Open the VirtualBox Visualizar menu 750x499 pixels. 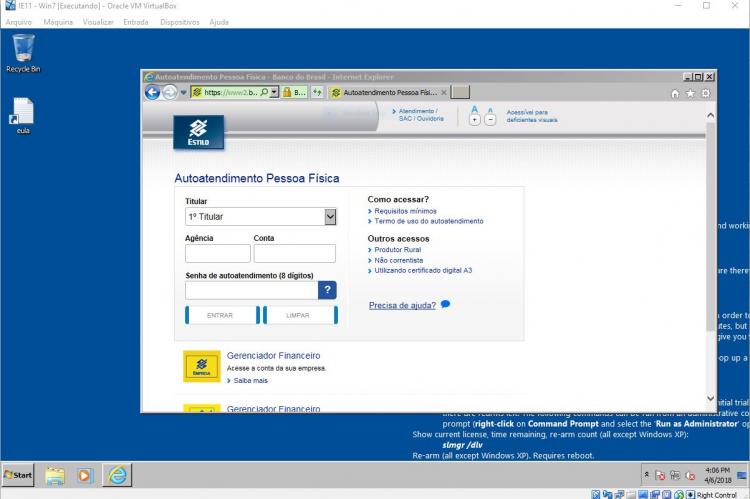click(98, 22)
